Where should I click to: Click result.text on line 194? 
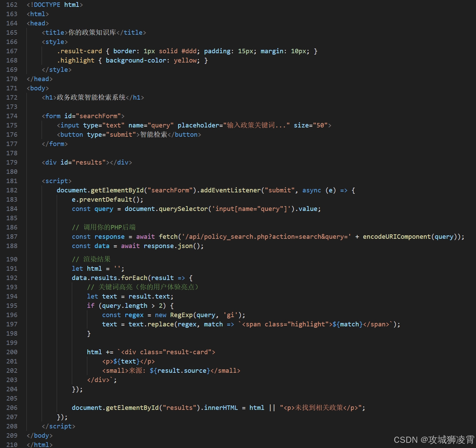pos(149,296)
